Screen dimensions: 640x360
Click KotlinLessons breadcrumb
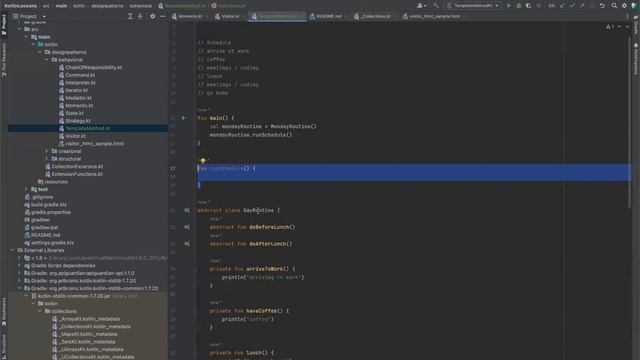pyautogui.click(x=20, y=6)
